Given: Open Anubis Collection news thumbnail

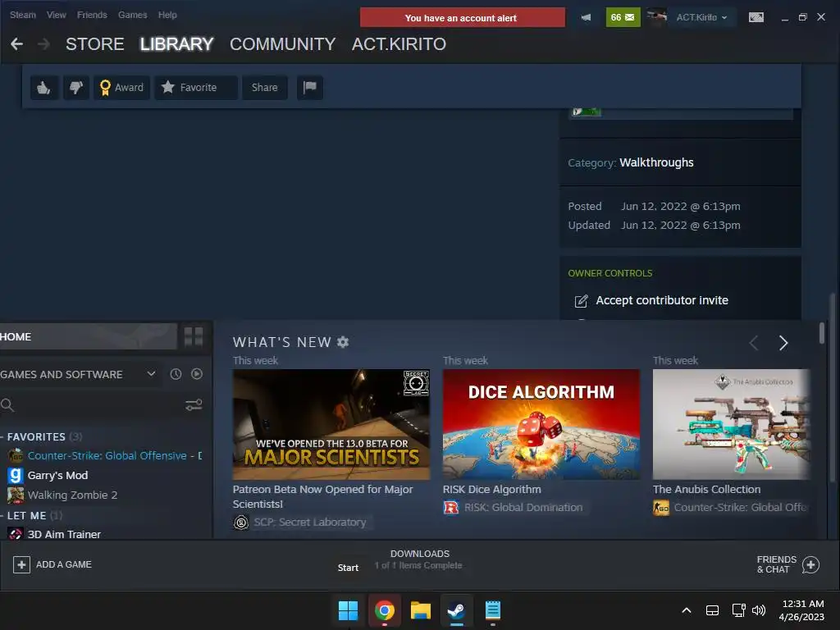Looking at the screenshot, I should (x=731, y=424).
